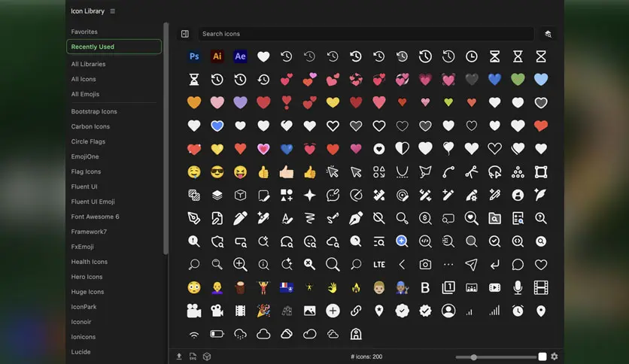This screenshot has height=364, width=629.
Task: Open All Libraries in sidebar
Action: pyautogui.click(x=88, y=64)
